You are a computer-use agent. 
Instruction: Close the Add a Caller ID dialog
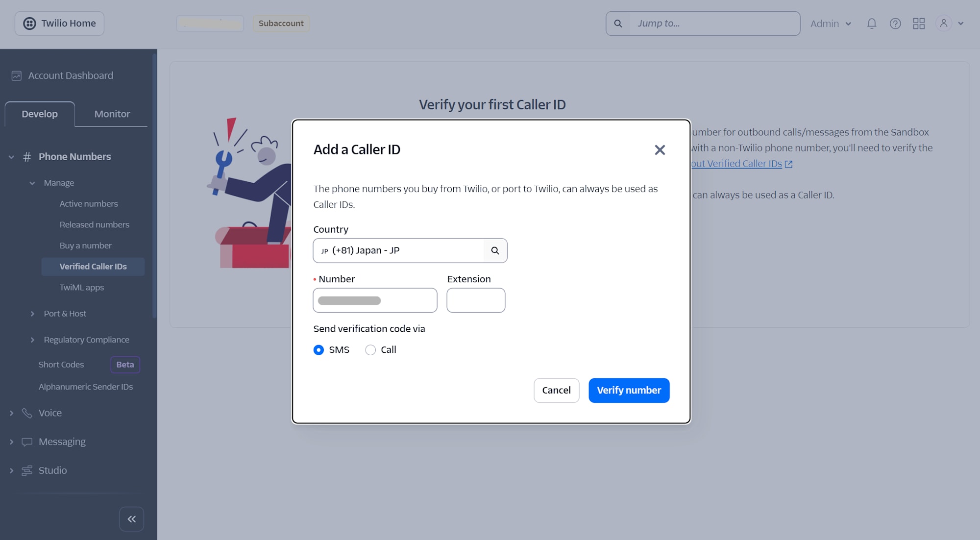tap(660, 150)
